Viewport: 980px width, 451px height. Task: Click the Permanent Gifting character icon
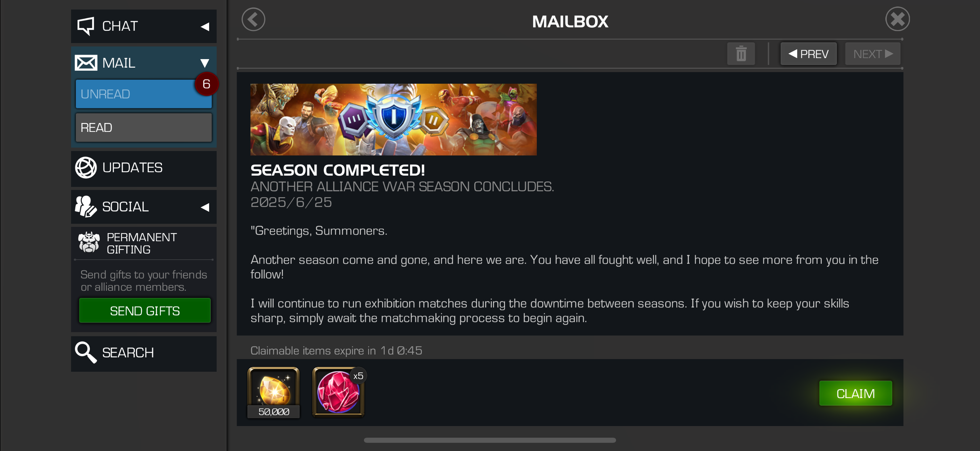(x=89, y=242)
